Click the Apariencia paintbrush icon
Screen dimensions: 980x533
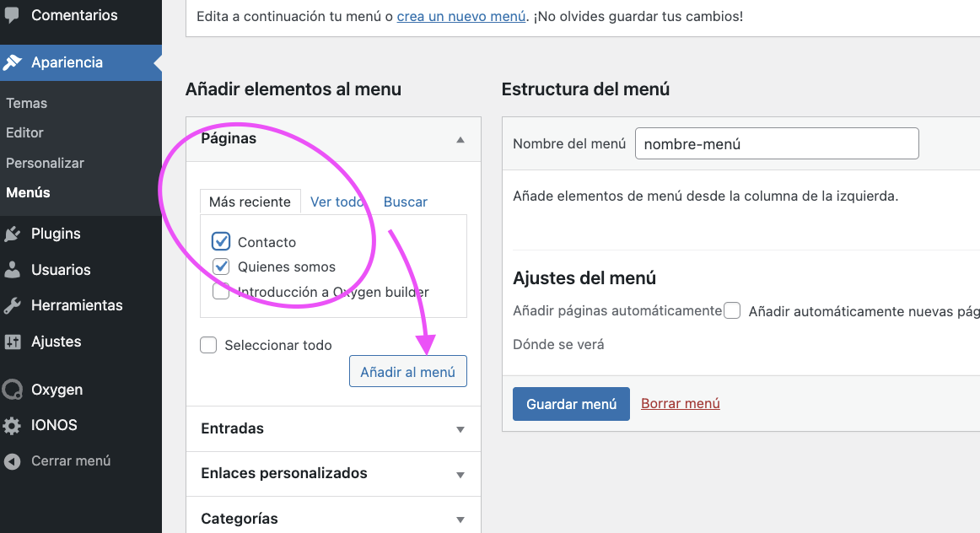click(13, 62)
